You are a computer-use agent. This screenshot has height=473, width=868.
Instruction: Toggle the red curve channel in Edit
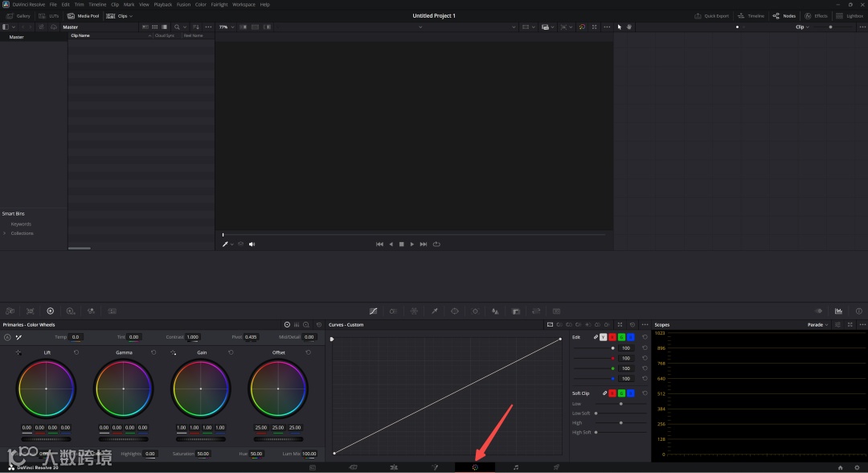[612, 337]
